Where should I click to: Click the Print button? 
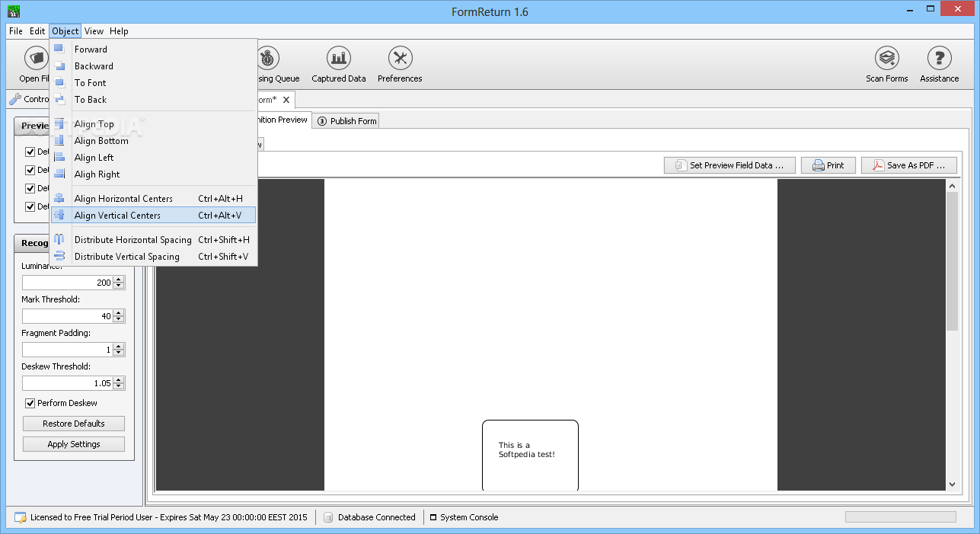pyautogui.click(x=828, y=165)
